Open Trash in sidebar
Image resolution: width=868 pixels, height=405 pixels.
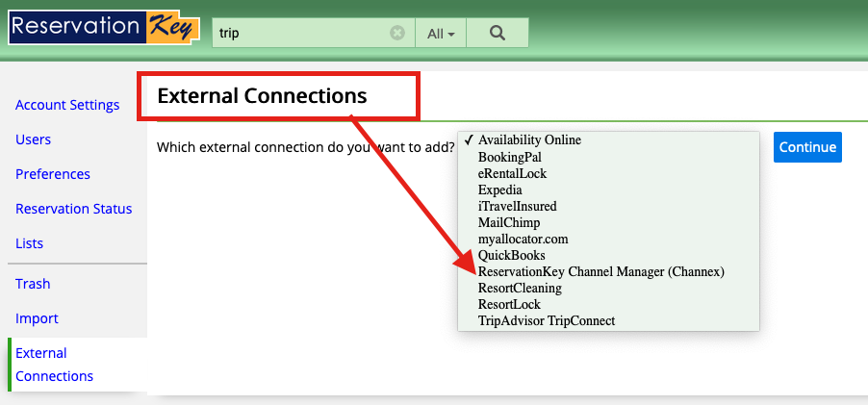tap(33, 284)
